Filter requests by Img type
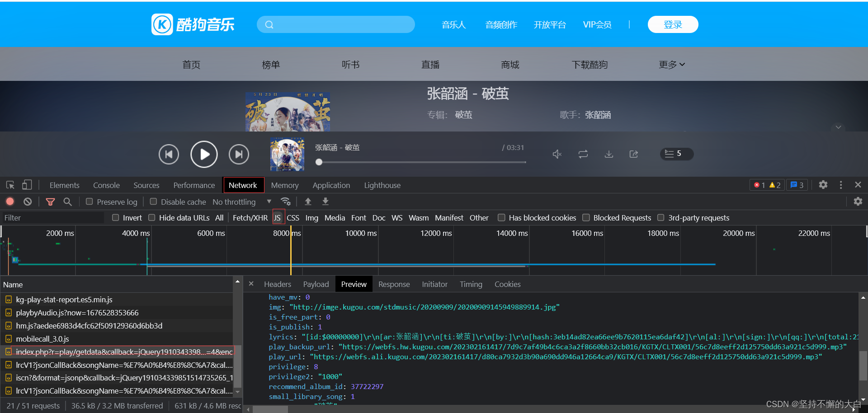 click(311, 218)
